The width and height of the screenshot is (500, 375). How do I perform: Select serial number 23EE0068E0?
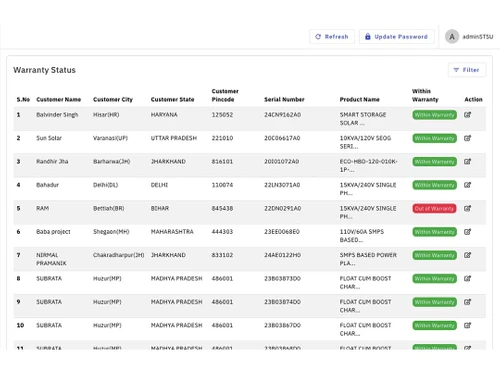282,232
